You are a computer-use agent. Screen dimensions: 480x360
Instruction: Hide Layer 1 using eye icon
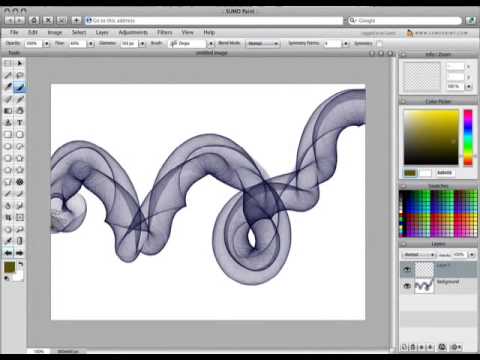(x=407, y=269)
